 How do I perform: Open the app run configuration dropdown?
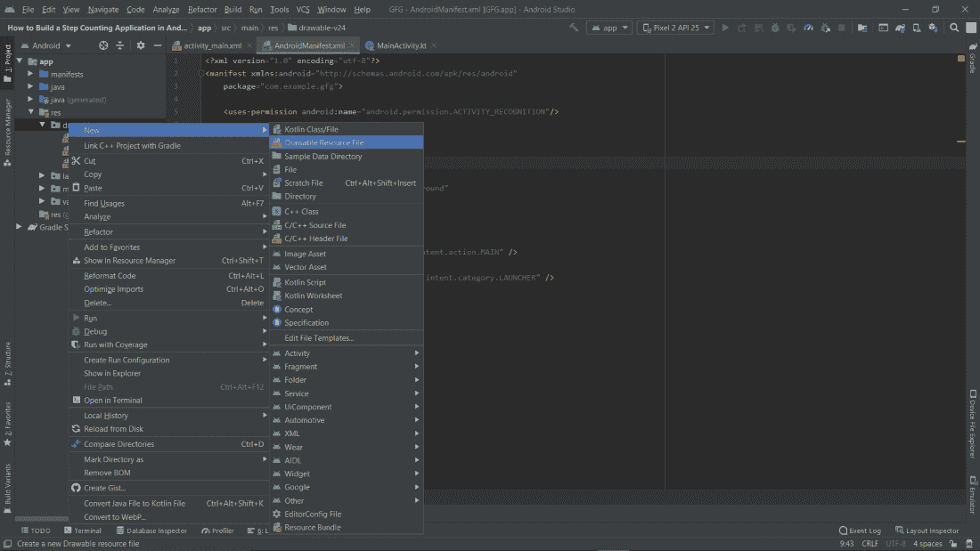[611, 28]
